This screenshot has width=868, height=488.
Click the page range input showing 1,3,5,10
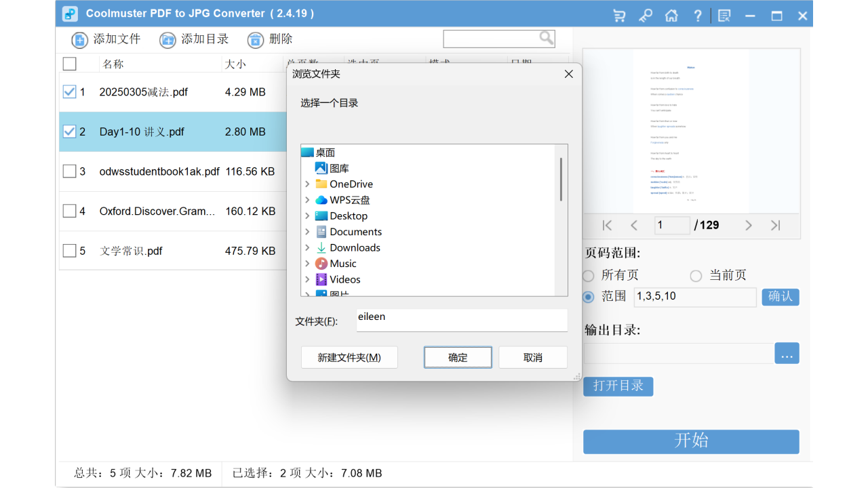pos(694,297)
